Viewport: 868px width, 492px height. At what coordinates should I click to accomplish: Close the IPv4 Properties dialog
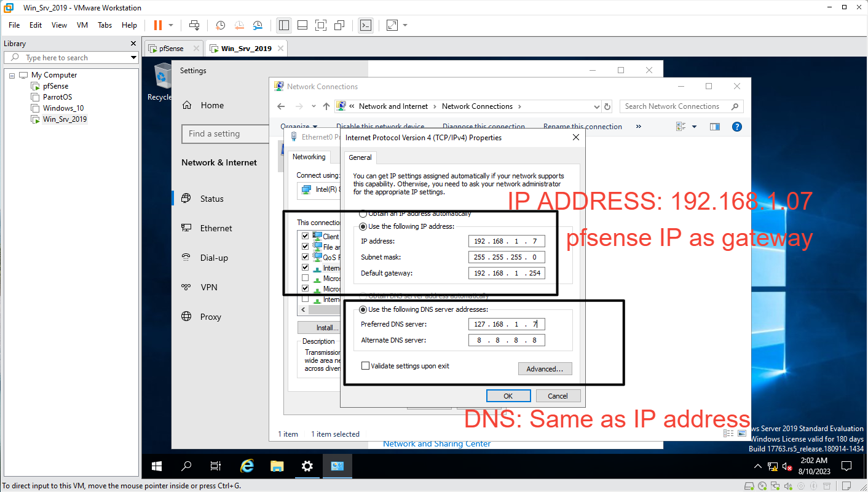[576, 138]
